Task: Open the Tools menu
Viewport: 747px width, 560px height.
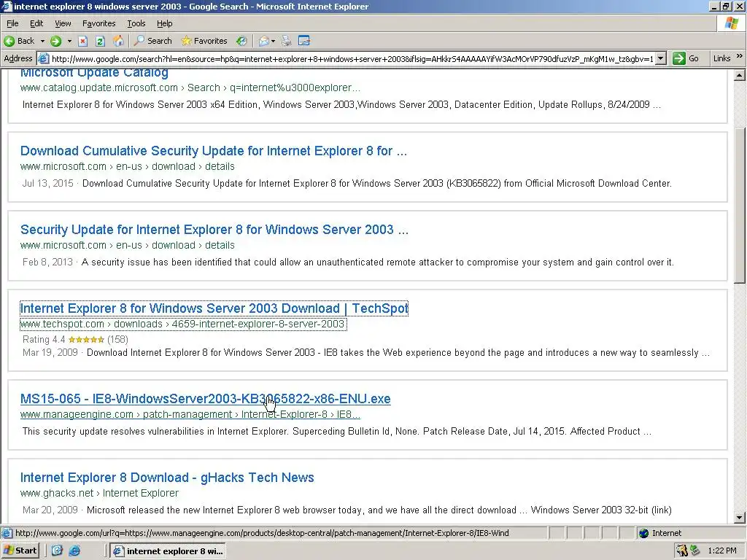Action: click(136, 23)
